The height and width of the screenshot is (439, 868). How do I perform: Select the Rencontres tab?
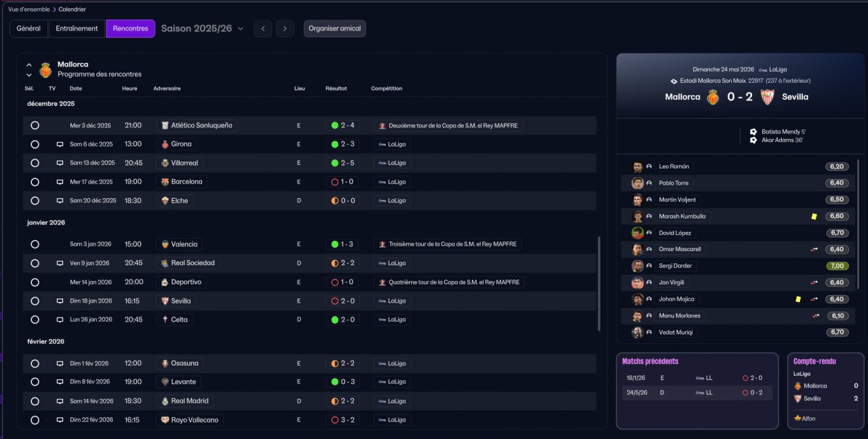(131, 28)
